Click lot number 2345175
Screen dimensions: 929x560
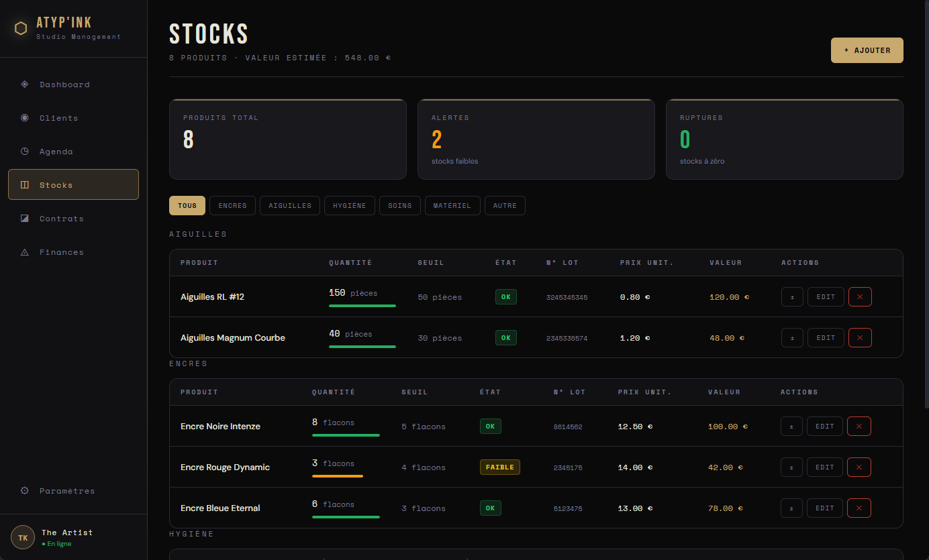(568, 467)
